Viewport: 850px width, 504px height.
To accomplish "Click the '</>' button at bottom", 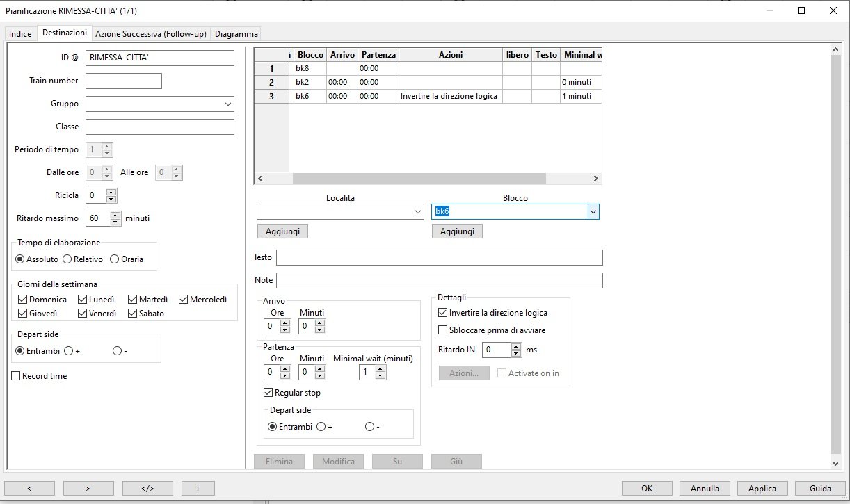I will click(x=147, y=488).
